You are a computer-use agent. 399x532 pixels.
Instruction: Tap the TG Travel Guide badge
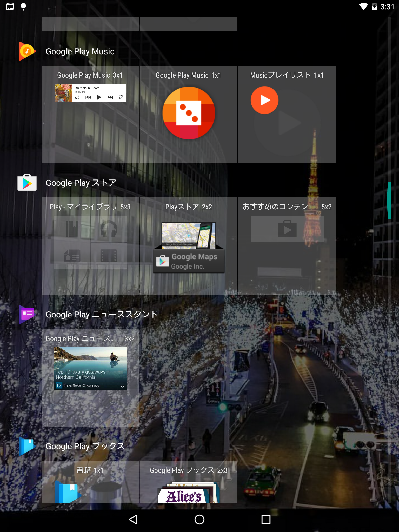[59, 385]
